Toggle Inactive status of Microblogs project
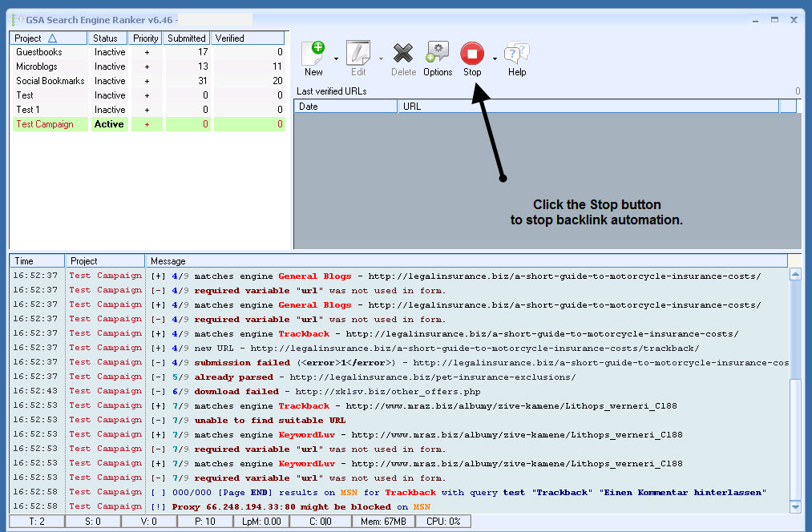The image size is (812, 532). tap(110, 66)
